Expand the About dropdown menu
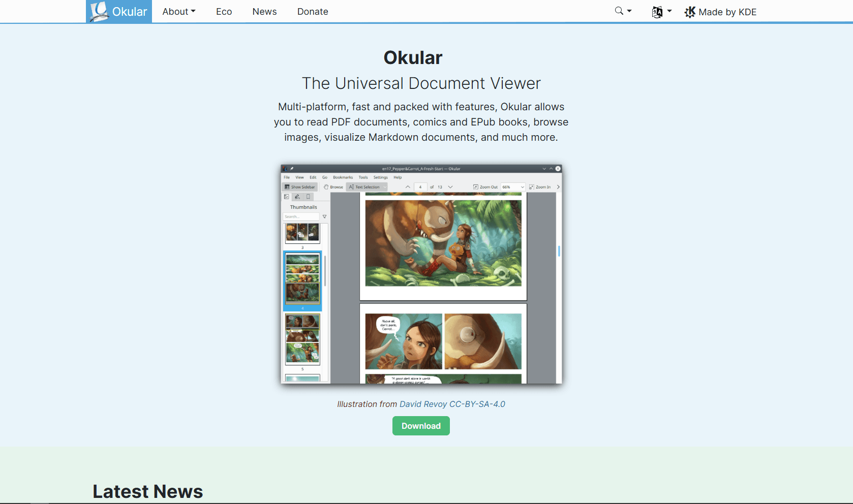853x504 pixels. [x=179, y=12]
